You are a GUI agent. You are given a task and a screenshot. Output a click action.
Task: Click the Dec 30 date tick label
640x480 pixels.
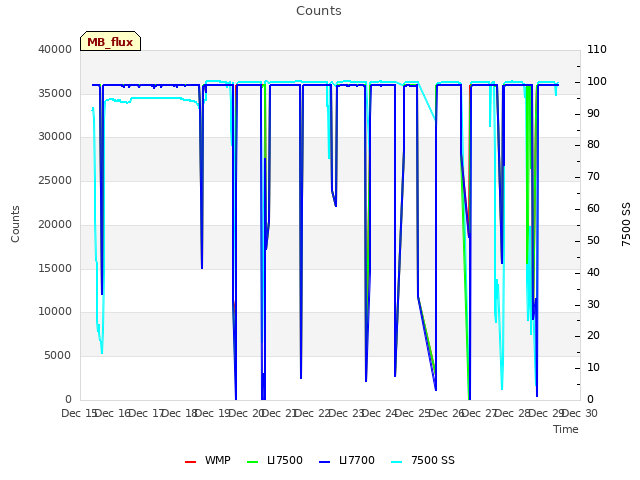[x=580, y=413]
